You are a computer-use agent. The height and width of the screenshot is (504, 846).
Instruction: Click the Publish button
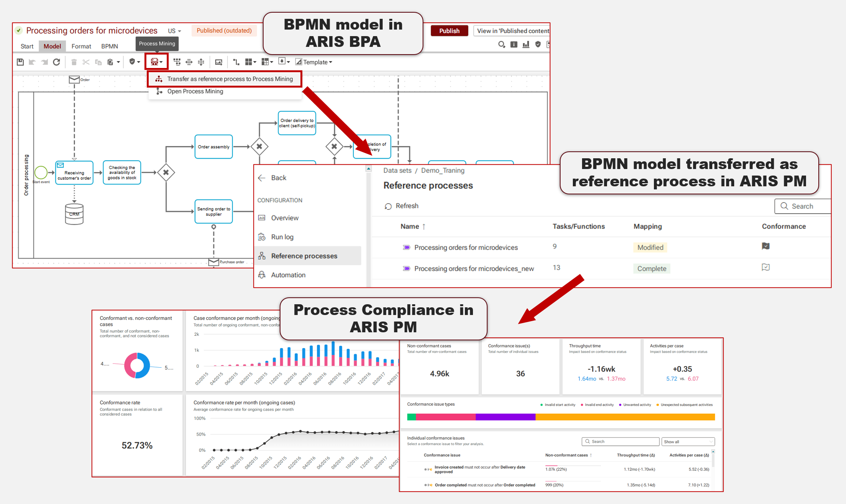point(449,30)
